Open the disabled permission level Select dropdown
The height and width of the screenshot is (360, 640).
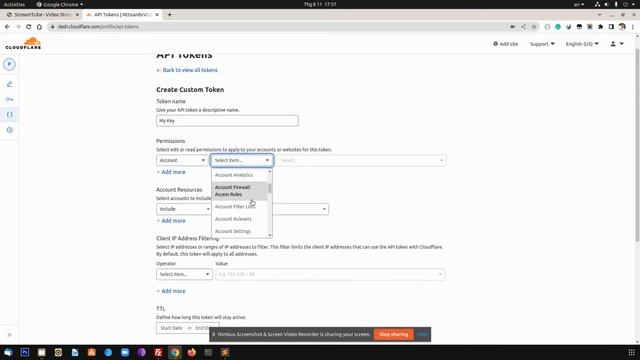click(361, 160)
